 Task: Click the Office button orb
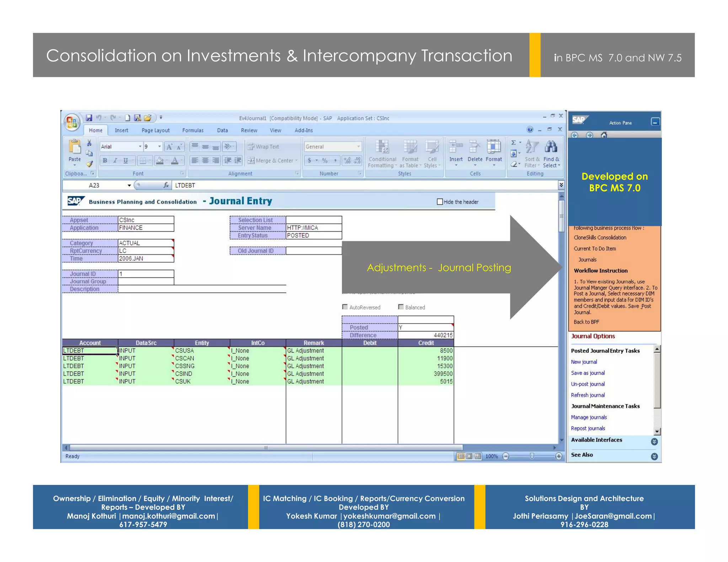(72, 122)
